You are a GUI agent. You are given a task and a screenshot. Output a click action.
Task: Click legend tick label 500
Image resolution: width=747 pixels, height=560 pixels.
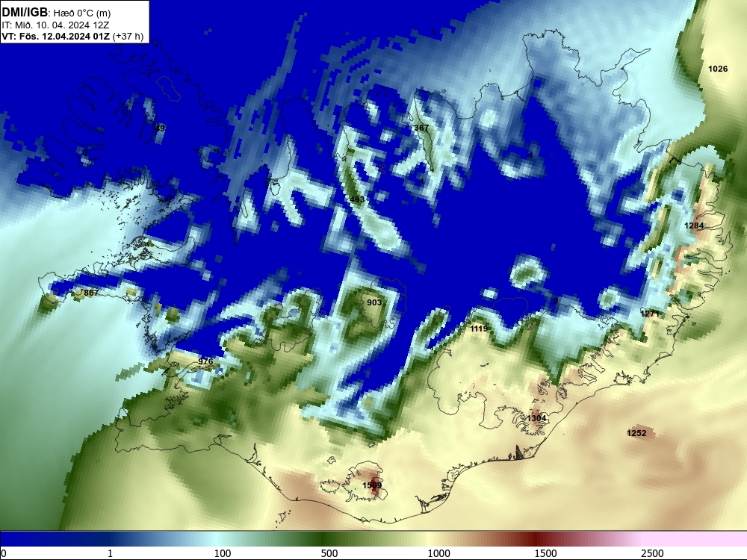[329, 553]
